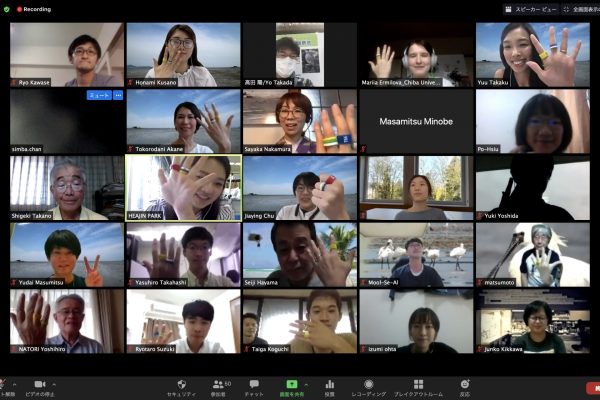Open Breakout Rooms (ブレイクアウトルーム)
Viewport: 600px width, 400px height.
(x=418, y=384)
